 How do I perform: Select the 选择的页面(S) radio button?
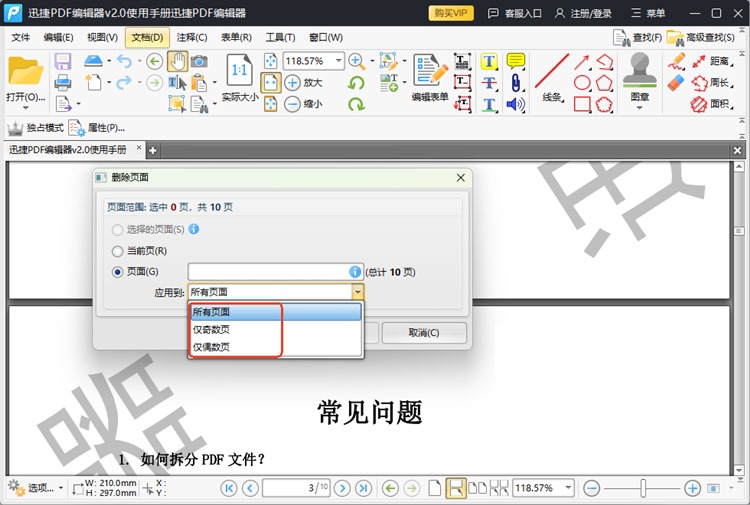[x=117, y=230]
